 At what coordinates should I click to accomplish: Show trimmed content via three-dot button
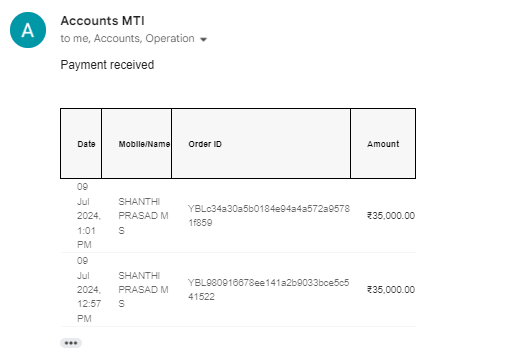(x=71, y=343)
